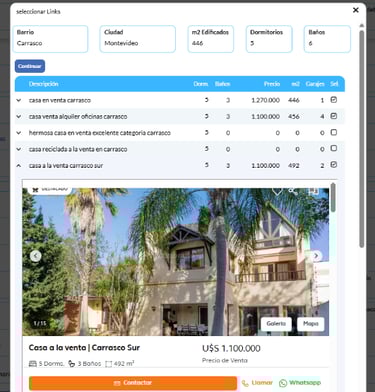Check selection for hermosa casa en venta
Image resolution: width=375 pixels, height=392 pixels.
pyautogui.click(x=334, y=132)
